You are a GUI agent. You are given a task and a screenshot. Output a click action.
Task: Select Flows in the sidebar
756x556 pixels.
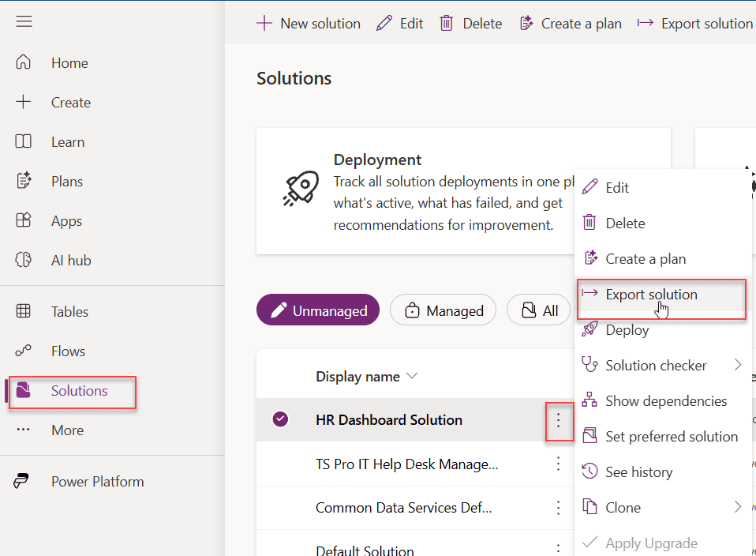[67, 351]
